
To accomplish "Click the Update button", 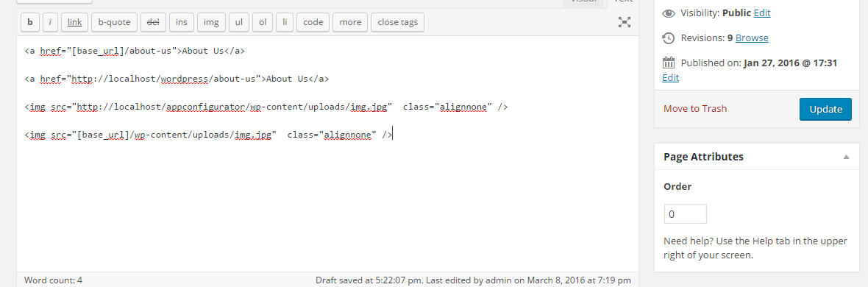I will 825,109.
